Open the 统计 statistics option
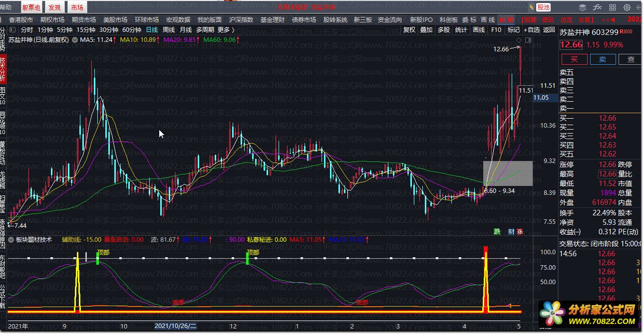 [x=461, y=30]
